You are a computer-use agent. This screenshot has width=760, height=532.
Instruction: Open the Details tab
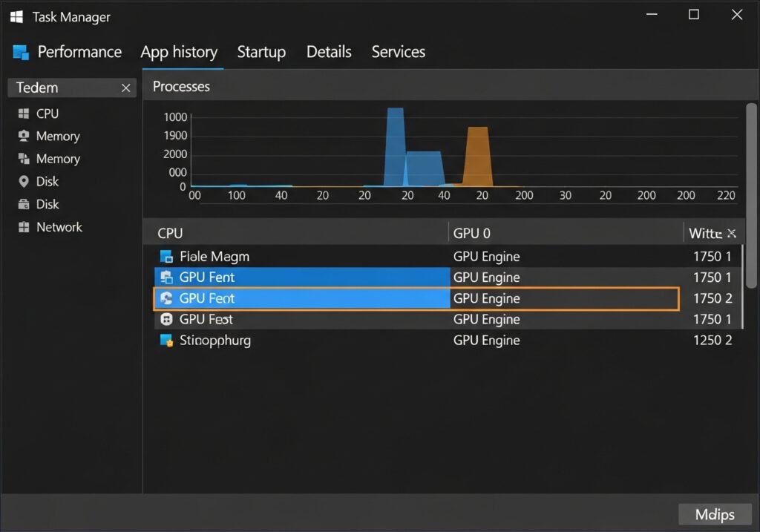pyautogui.click(x=329, y=52)
